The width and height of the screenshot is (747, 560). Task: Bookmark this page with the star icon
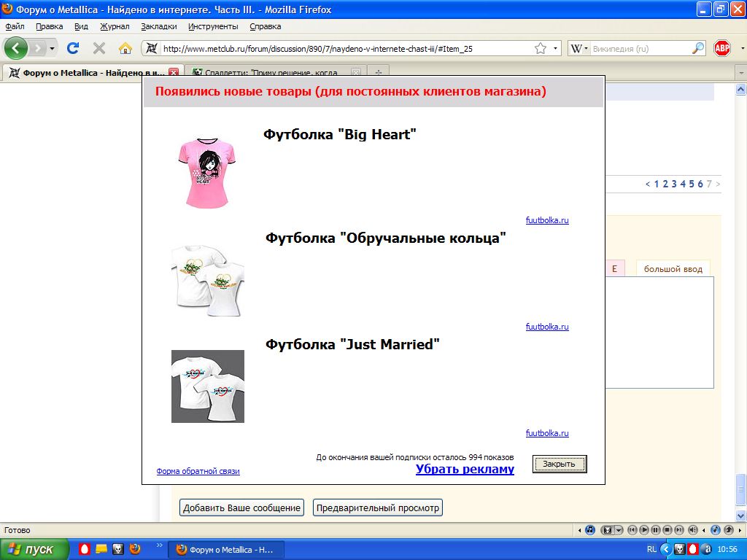[x=541, y=49]
